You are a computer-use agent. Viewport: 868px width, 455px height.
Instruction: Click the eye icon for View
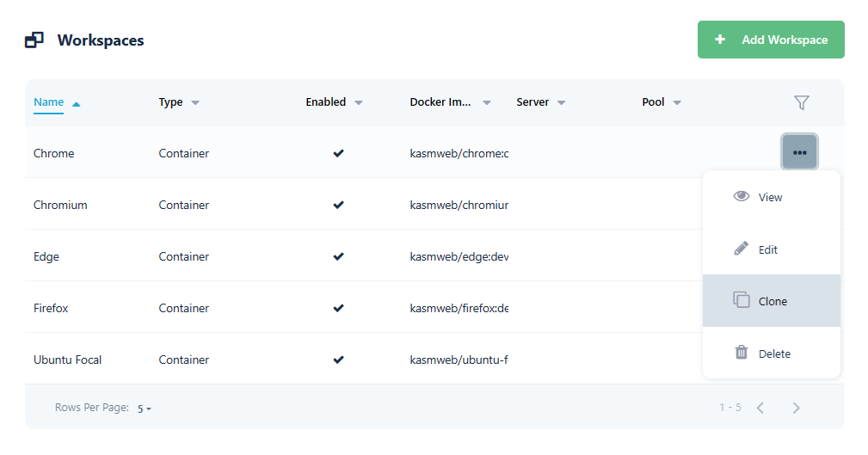pos(741,197)
